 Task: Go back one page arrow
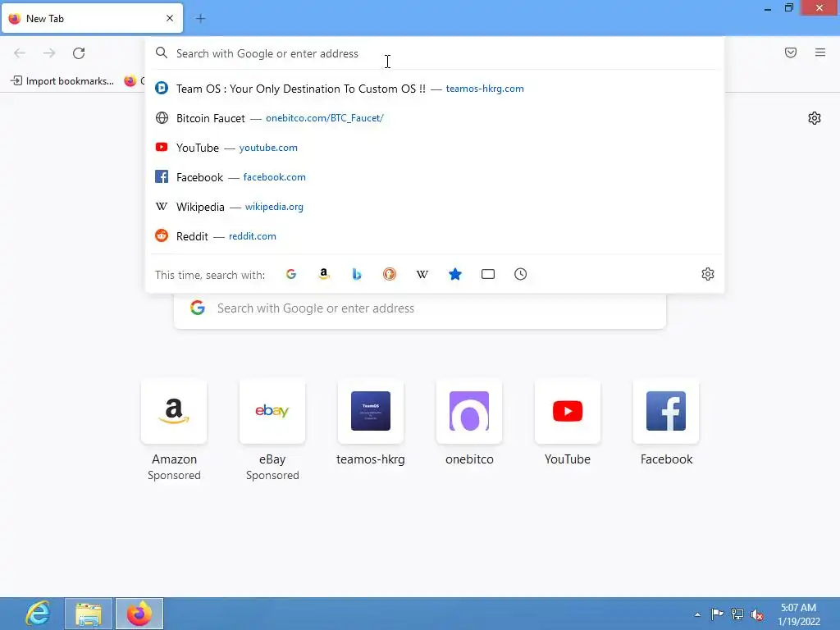click(20, 53)
